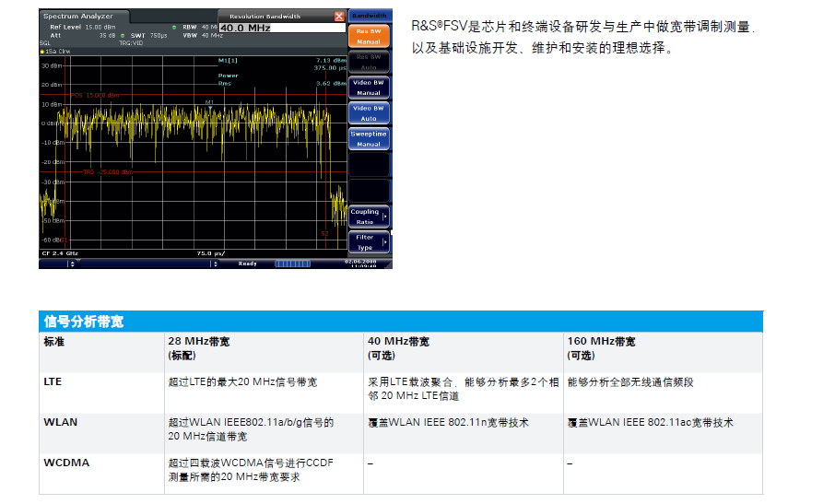
Task: Click the green dot beside SWT
Action: pos(123,36)
